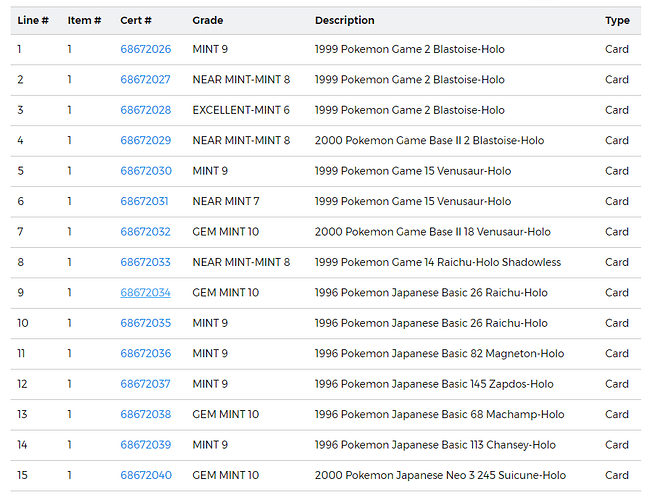Click cert 68672038 Machamp link
The image size is (647, 500).
coord(145,415)
